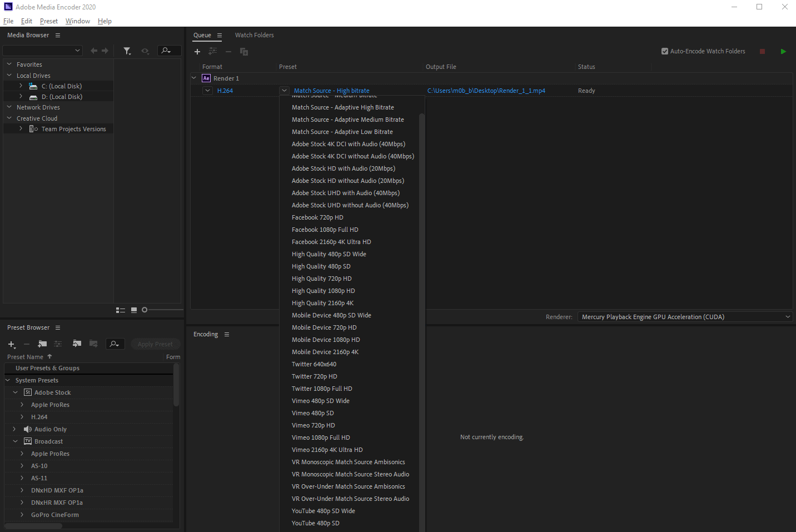Expand the Audio Only preset group
Screen dimensions: 796x532
(x=14, y=429)
